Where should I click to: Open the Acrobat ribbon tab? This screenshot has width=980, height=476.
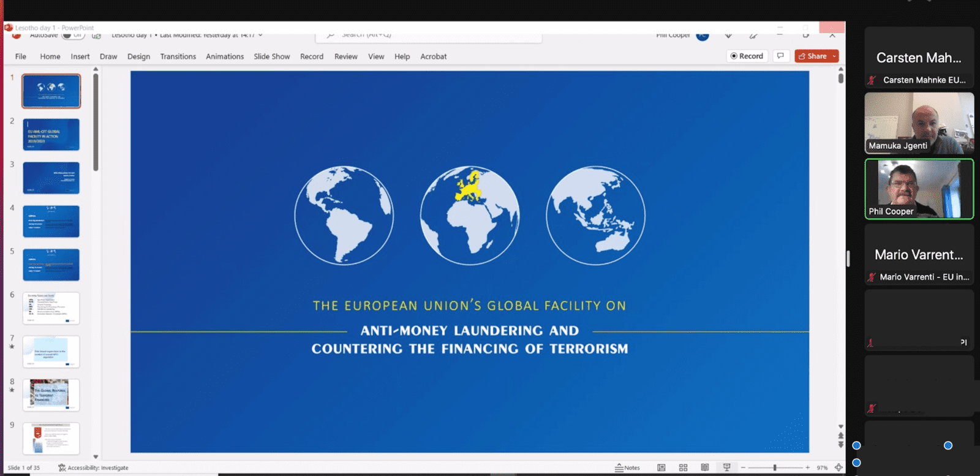(434, 56)
